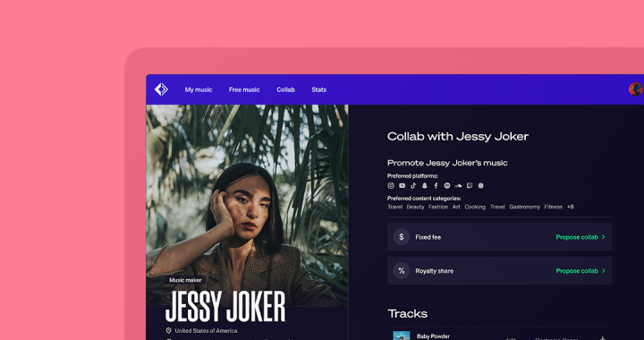This screenshot has width=644, height=340.
Task: Select the Instagram platform icon
Action: pos(391,185)
